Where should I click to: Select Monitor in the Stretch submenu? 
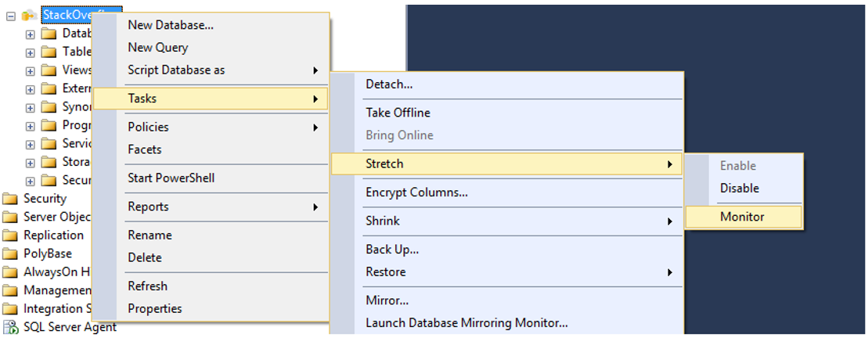pos(742,217)
